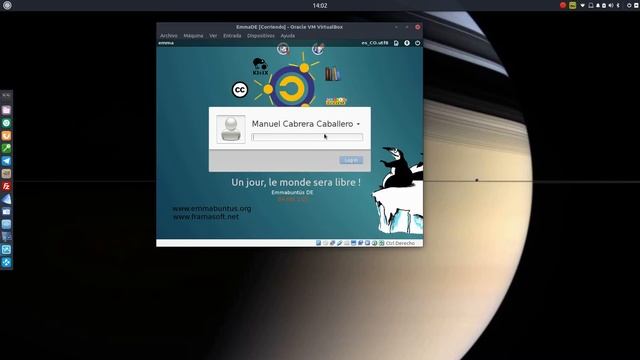640x360 pixels.
Task: Open the activities button at top-left corner
Action: click(7, 5)
